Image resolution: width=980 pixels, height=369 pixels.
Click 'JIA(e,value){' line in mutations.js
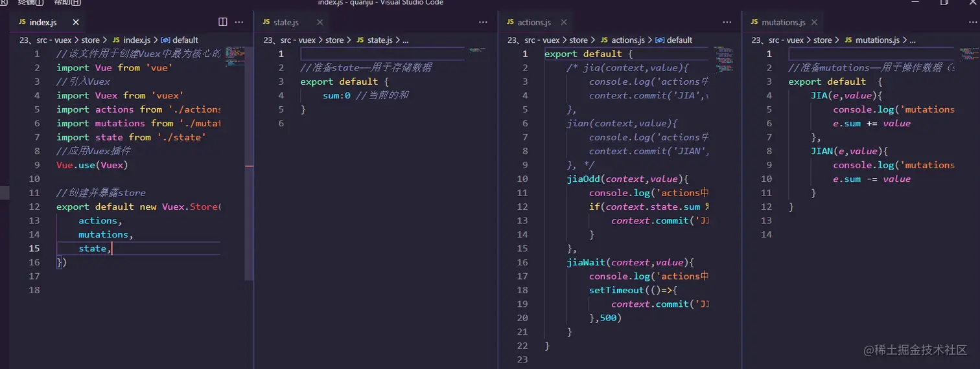click(846, 96)
